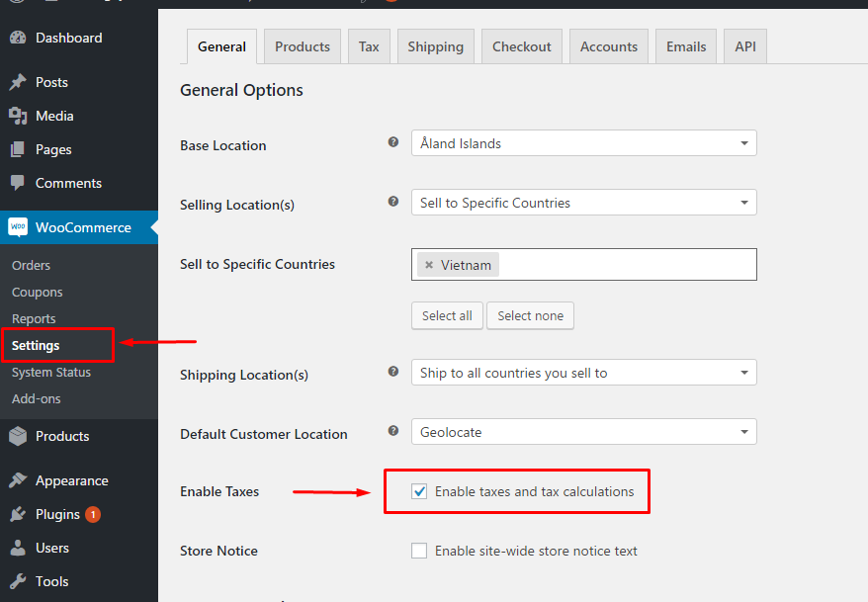Click the Comments speech bubble icon
Viewport: 868px width, 602px height.
point(18,183)
